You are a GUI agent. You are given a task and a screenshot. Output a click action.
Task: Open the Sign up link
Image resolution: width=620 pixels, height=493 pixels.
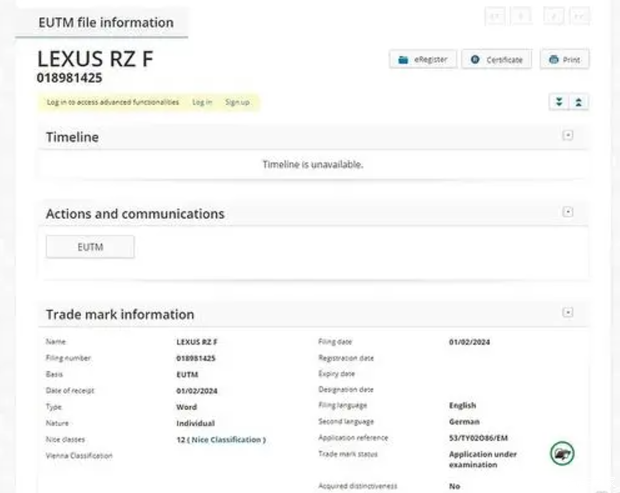[x=237, y=102]
